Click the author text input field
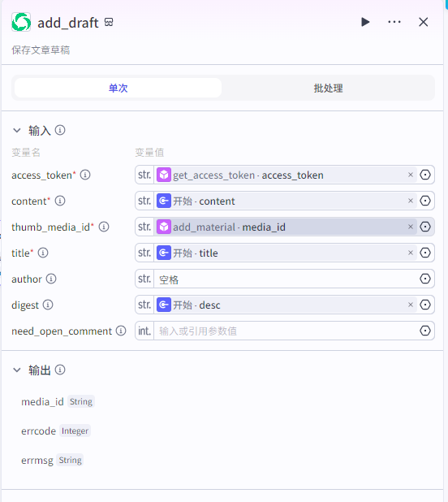This screenshot has height=502, width=448. pos(286,279)
